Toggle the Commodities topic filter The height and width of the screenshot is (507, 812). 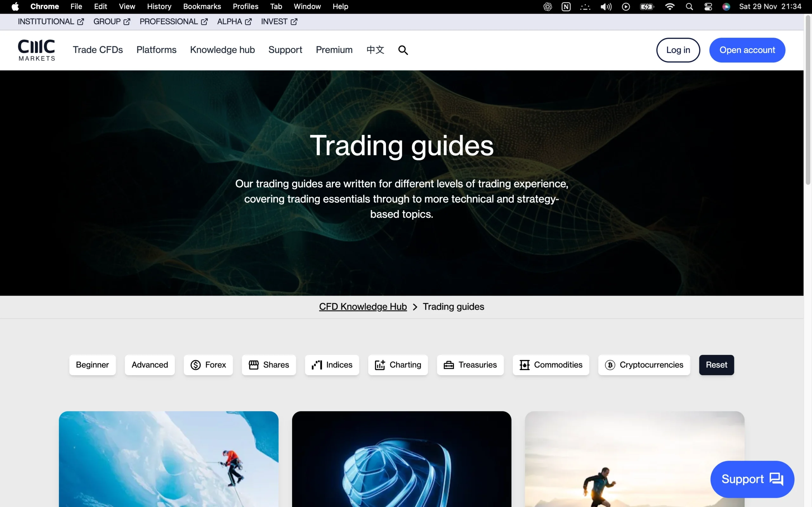(x=550, y=365)
